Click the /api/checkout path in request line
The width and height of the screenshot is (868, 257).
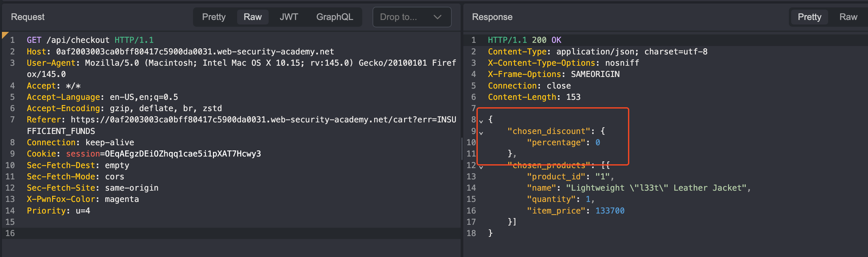[78, 40]
